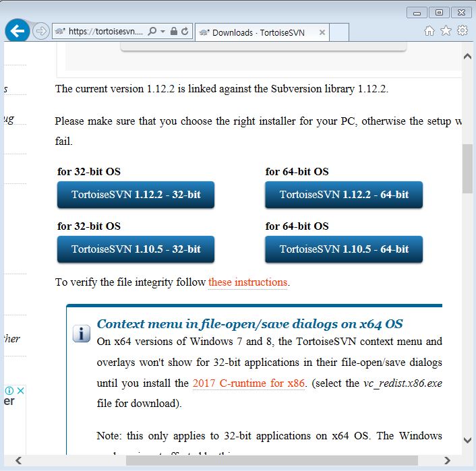Click the refresh page icon

[185, 31]
